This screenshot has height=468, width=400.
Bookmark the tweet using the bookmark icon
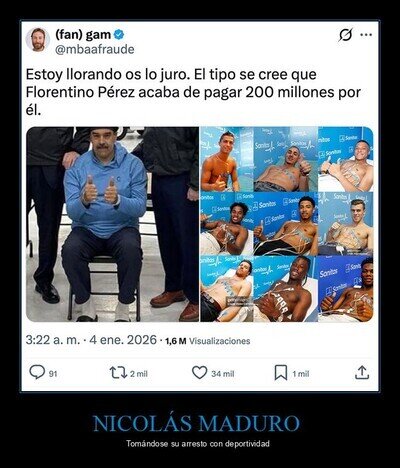pos(281,373)
